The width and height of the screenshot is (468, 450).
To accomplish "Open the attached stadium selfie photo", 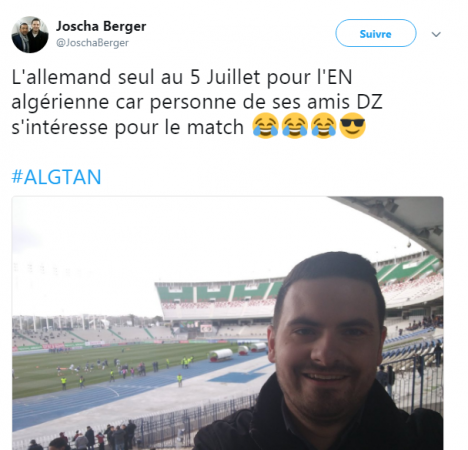I will point(228,323).
